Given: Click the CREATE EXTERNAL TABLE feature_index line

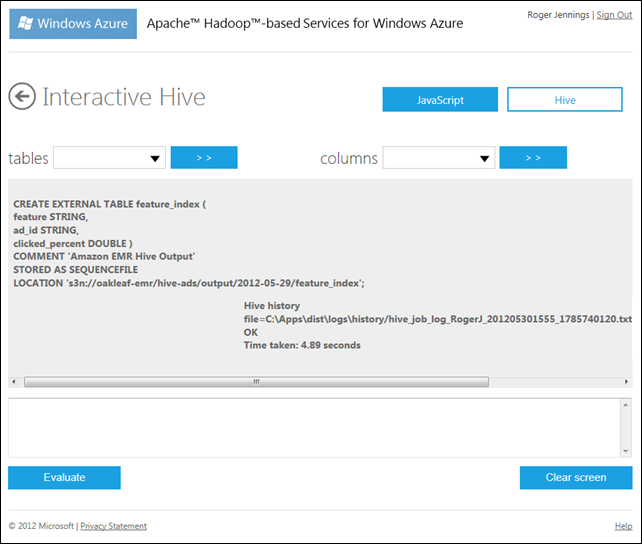Looking at the screenshot, I should [x=110, y=204].
